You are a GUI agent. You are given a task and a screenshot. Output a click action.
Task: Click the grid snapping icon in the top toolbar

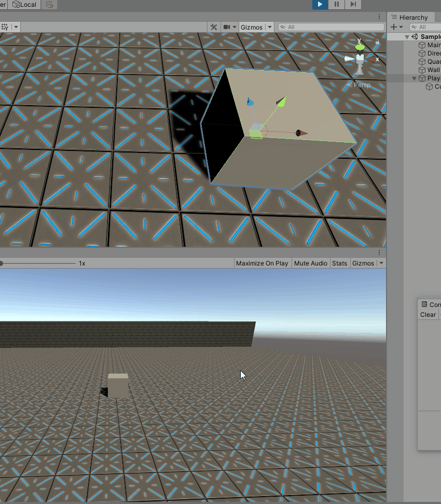(x=49, y=5)
